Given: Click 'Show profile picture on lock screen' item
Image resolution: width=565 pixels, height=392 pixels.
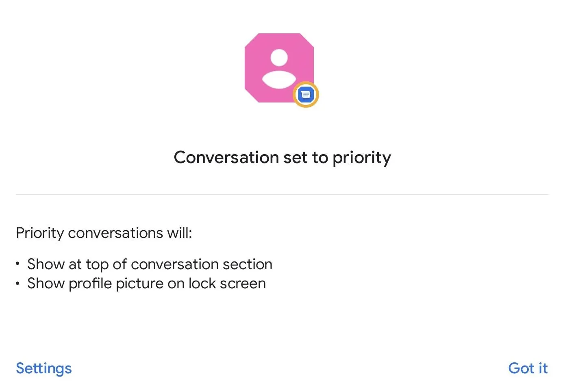Looking at the screenshot, I should pyautogui.click(x=146, y=283).
